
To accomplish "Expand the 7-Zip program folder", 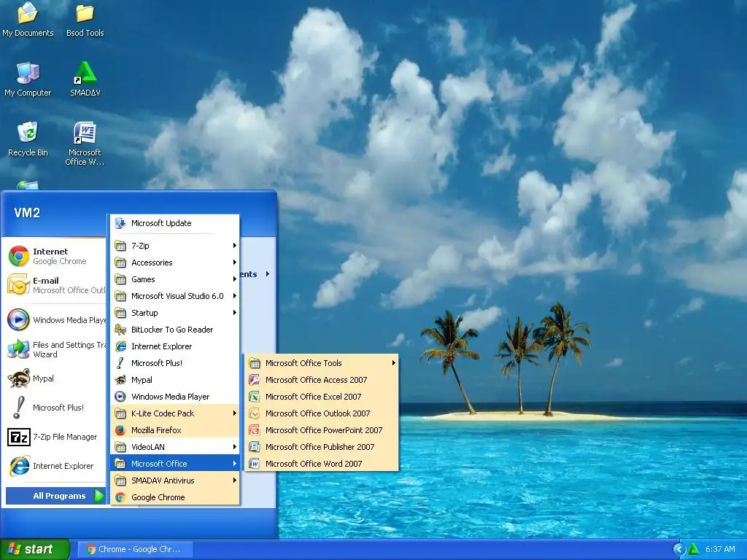I will point(174,246).
